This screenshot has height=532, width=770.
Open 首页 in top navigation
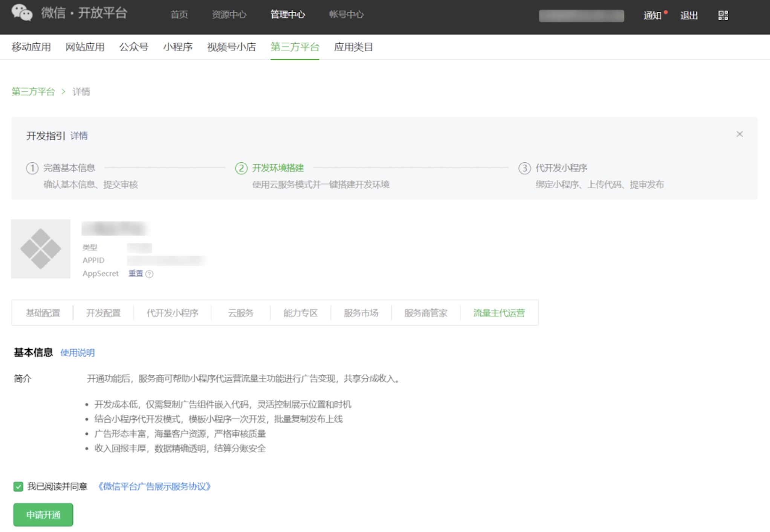pyautogui.click(x=179, y=15)
